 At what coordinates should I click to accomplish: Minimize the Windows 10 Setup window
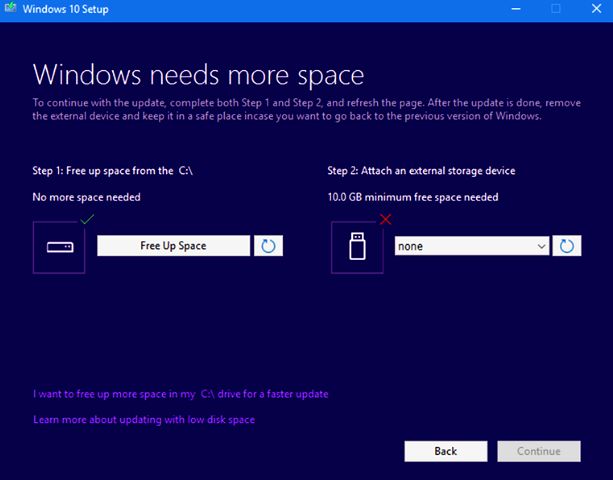coord(516,9)
